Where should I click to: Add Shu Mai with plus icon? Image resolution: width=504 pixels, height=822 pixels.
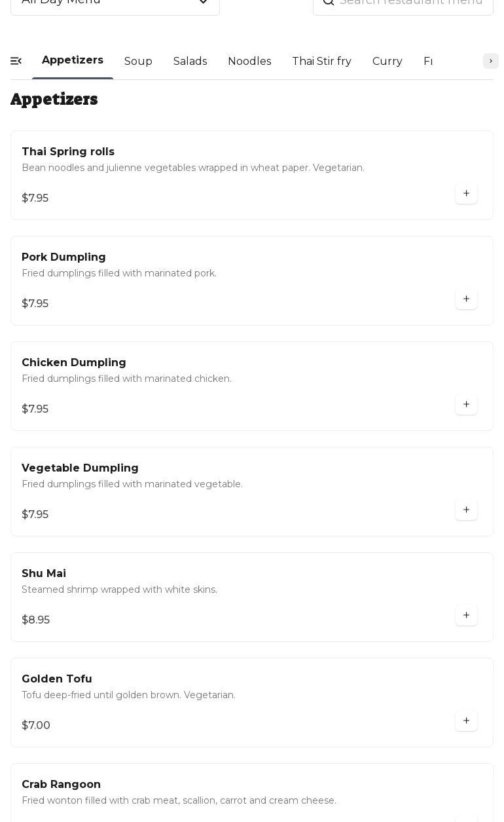click(x=466, y=616)
